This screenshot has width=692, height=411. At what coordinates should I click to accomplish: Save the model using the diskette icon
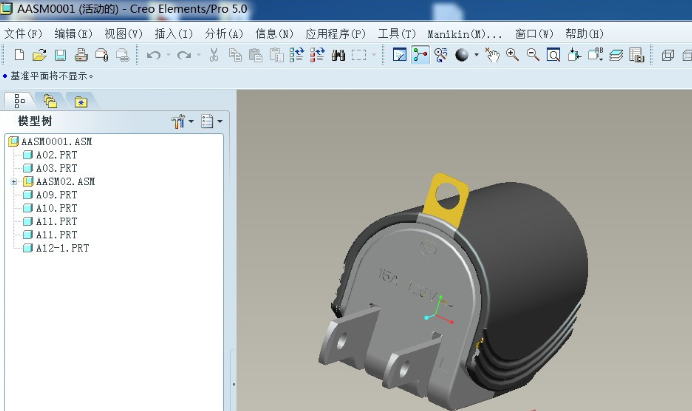(60, 55)
